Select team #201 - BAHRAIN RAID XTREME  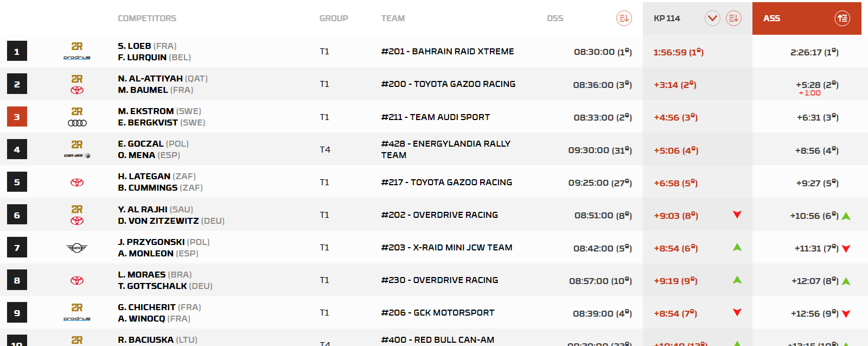click(x=448, y=52)
